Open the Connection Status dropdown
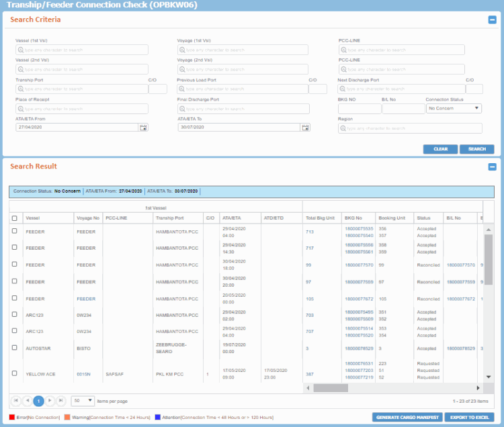The height and width of the screenshot is (427, 504). coord(454,108)
